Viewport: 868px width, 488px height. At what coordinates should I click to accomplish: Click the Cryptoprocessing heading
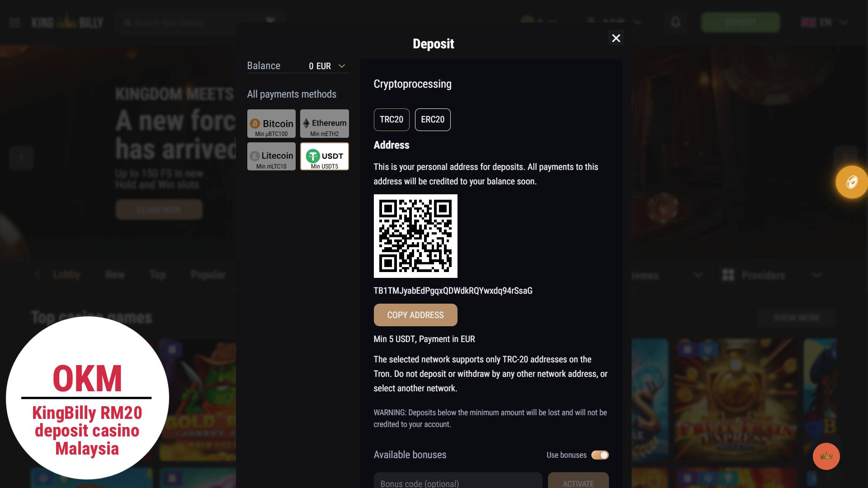tap(413, 84)
